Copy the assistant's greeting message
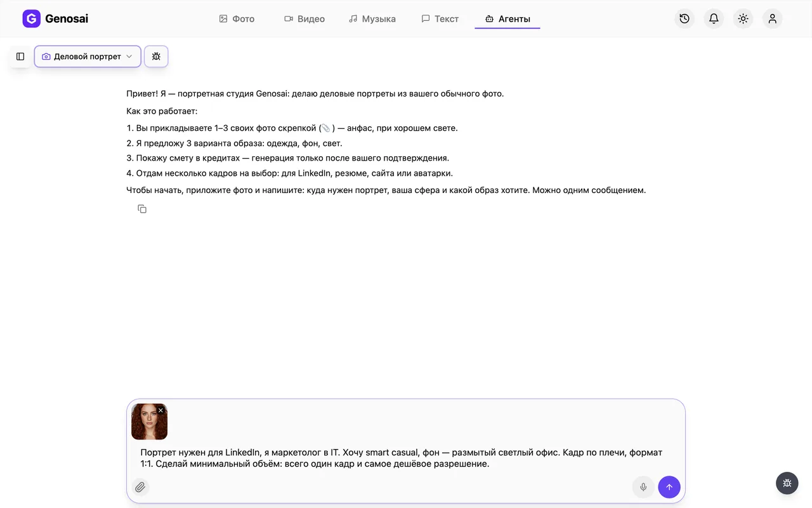812x508 pixels. [x=142, y=209]
